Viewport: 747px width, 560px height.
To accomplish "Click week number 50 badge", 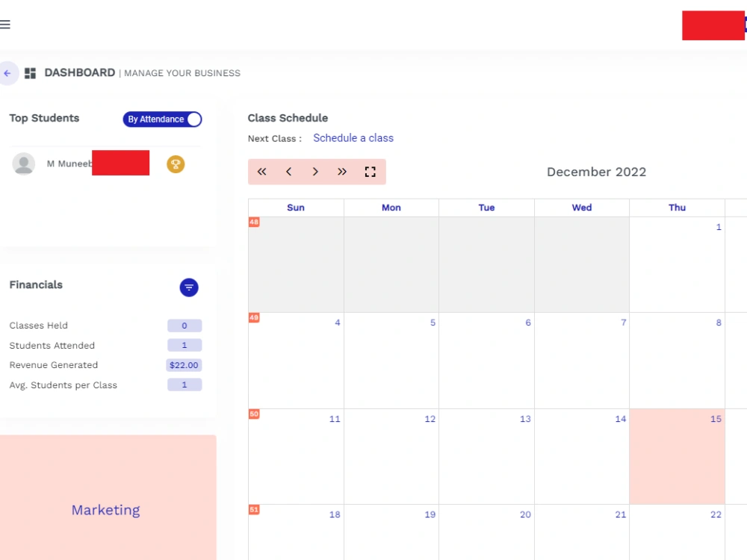I will click(x=254, y=414).
